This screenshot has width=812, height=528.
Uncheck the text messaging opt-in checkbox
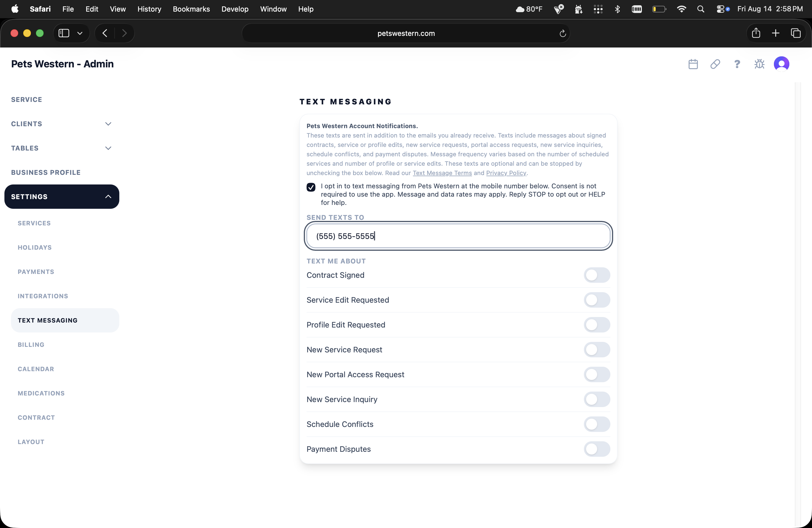coord(311,187)
